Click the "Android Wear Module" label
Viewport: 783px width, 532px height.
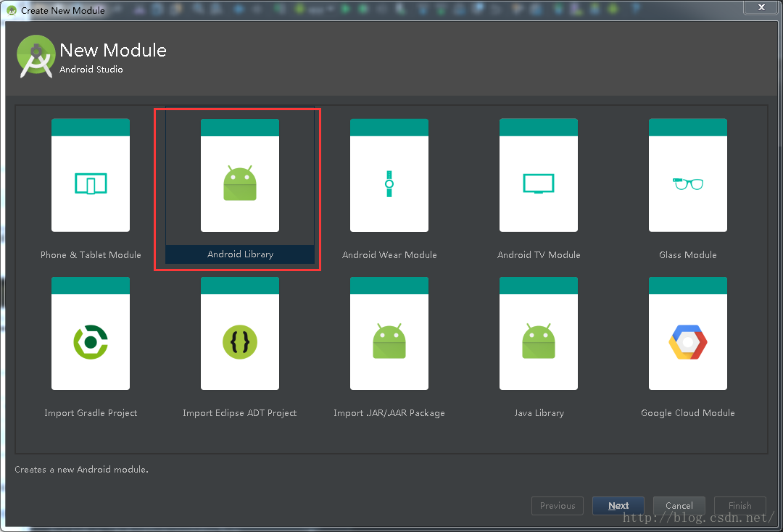pos(389,254)
